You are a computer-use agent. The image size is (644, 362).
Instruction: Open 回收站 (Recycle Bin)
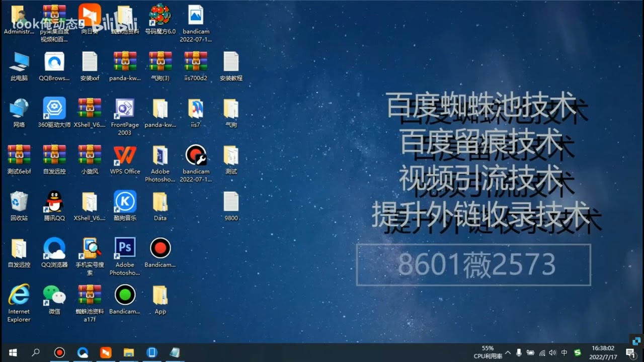[19, 202]
